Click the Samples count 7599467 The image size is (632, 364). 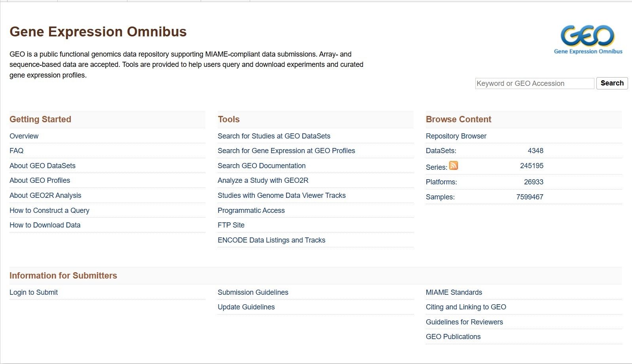[530, 197]
